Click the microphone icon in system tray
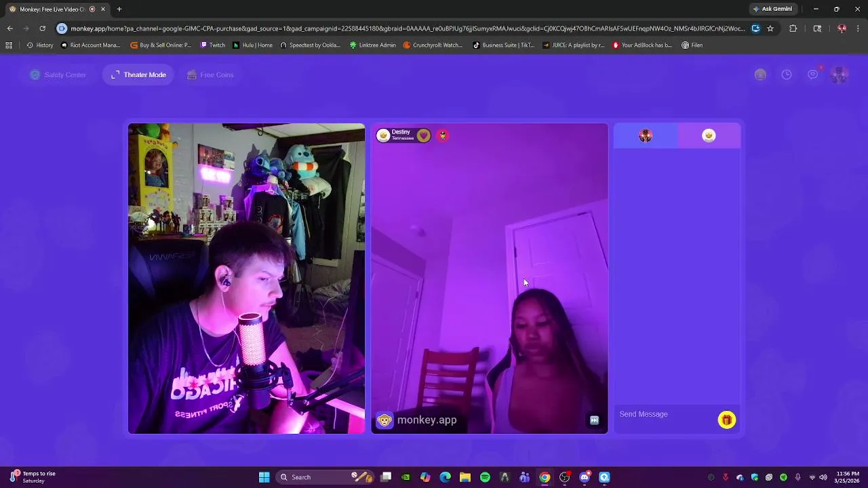This screenshot has width=868, height=488. pyautogui.click(x=797, y=477)
